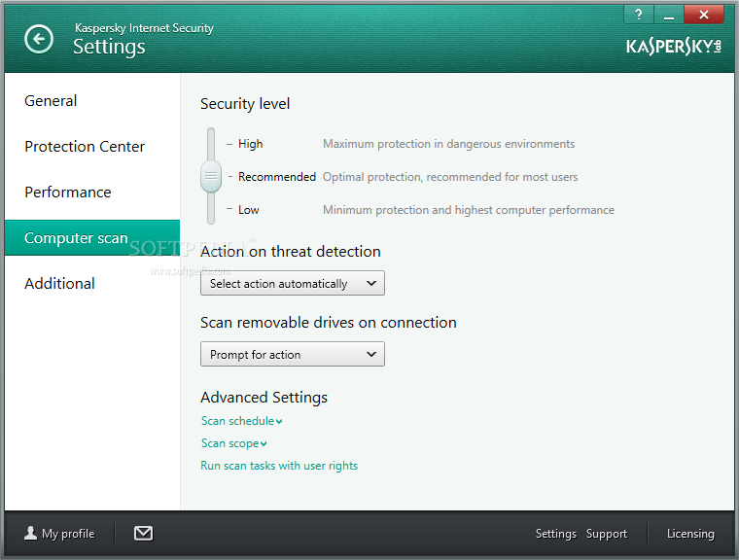Set security level to Low
This screenshot has width=739, height=560.
coord(248,210)
